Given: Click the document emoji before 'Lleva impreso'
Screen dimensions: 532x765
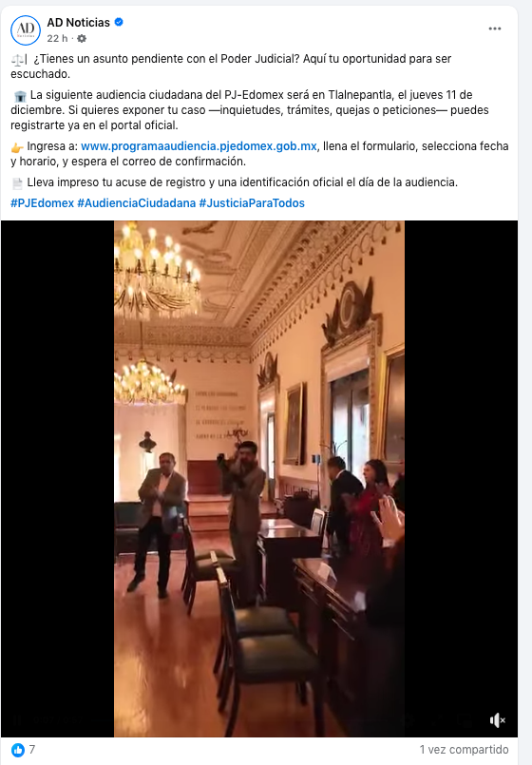Looking at the screenshot, I should 17,183.
